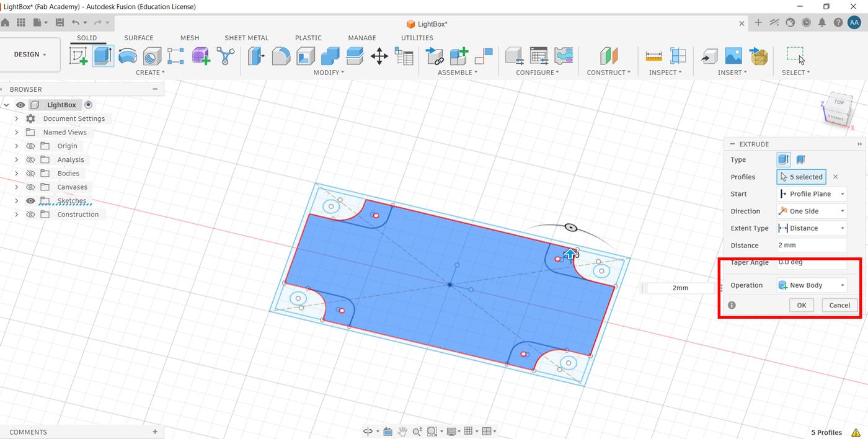
Task: Click the Interference/section inspect icon
Action: (x=678, y=56)
